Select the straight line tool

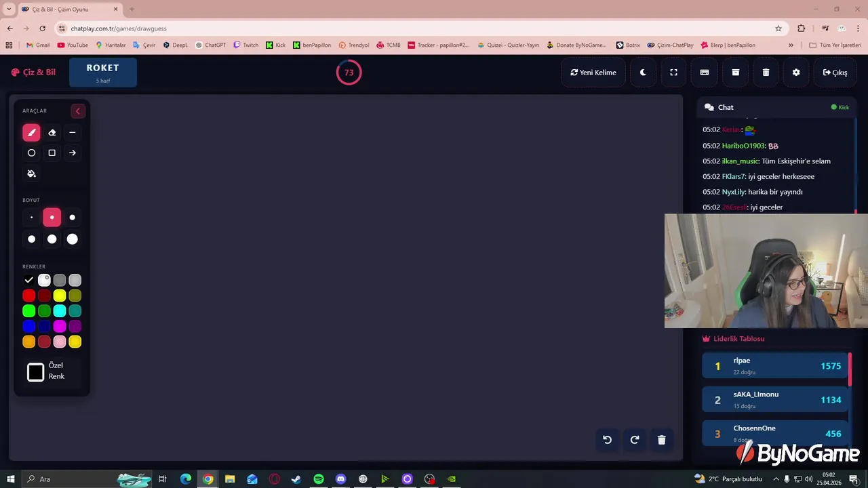[73, 133]
